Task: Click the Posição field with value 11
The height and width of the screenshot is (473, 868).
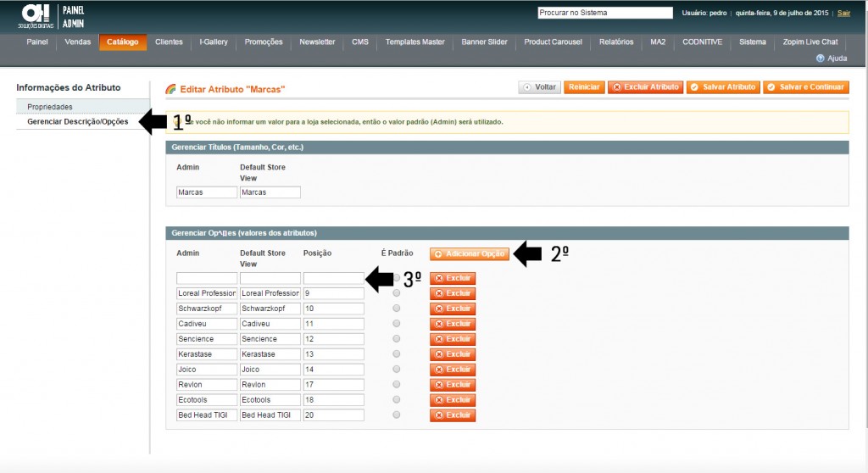Action: pyautogui.click(x=334, y=324)
